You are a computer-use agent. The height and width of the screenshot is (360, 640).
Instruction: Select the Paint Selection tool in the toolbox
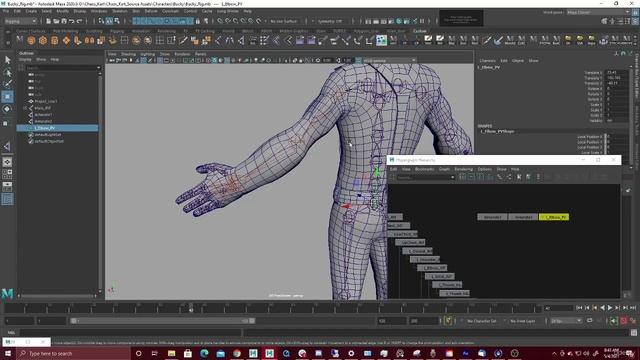pyautogui.click(x=8, y=84)
